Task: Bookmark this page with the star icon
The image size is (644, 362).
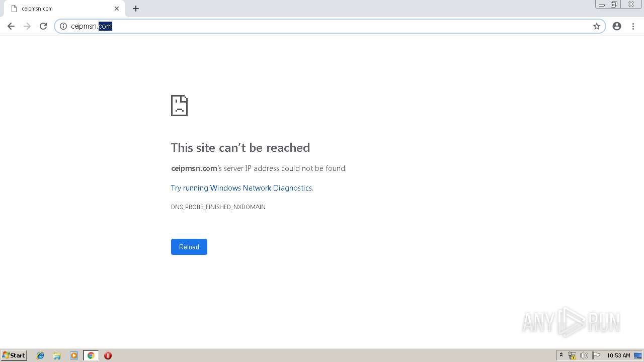Action: click(x=597, y=26)
